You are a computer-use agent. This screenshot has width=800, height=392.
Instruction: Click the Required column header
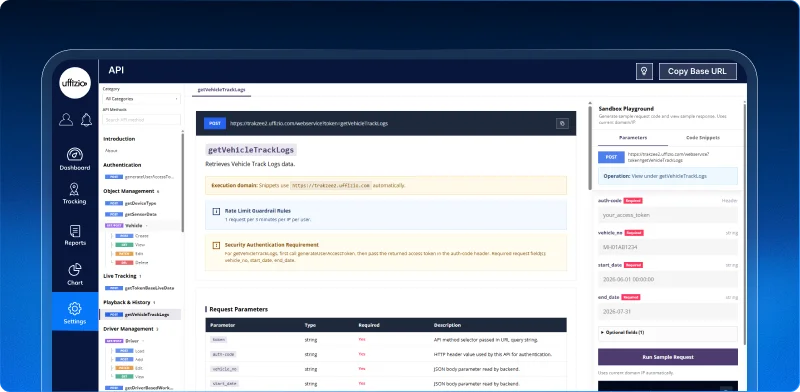(368, 325)
